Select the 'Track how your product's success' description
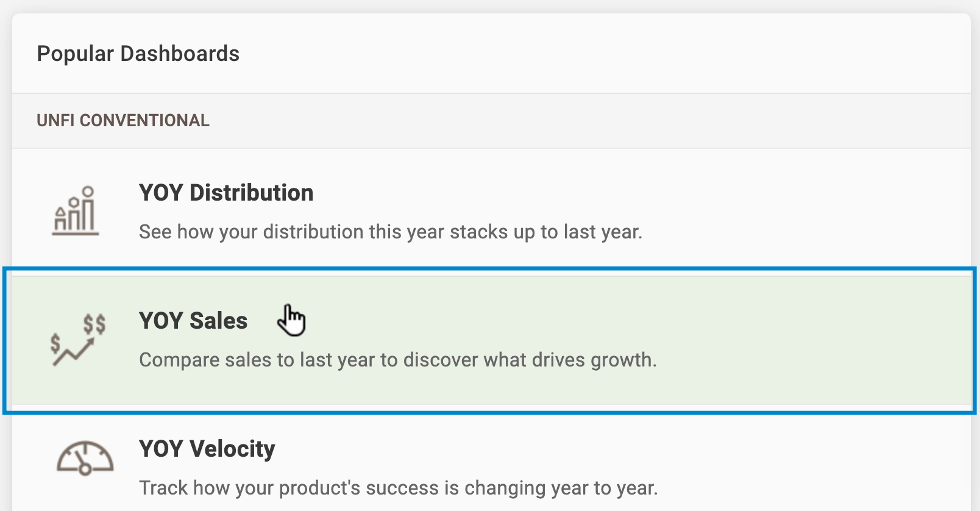 pos(399,488)
